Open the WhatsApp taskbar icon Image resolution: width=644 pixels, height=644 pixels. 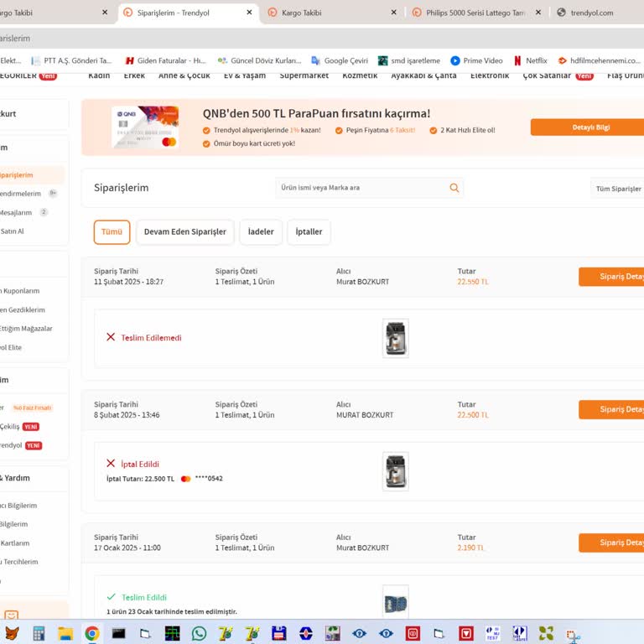pos(199,633)
